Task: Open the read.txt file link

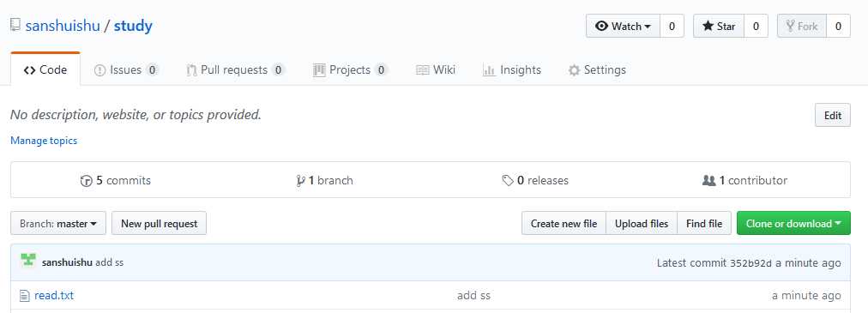Action: [x=54, y=296]
